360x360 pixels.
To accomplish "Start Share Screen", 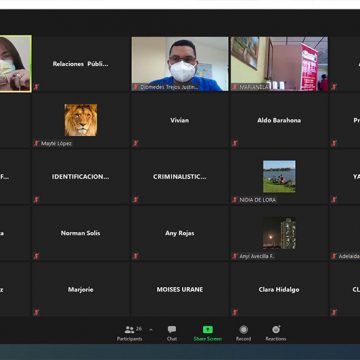I will coord(208,333).
